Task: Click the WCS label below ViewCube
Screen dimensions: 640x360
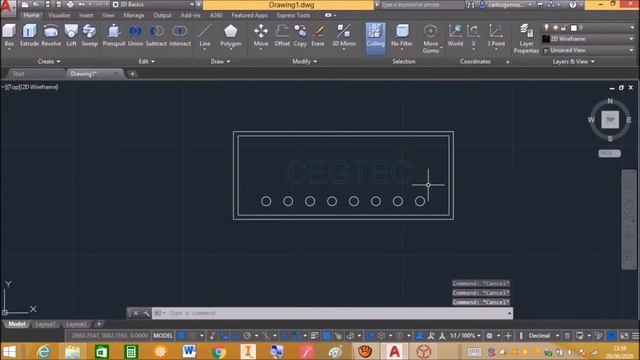Action: [x=609, y=153]
